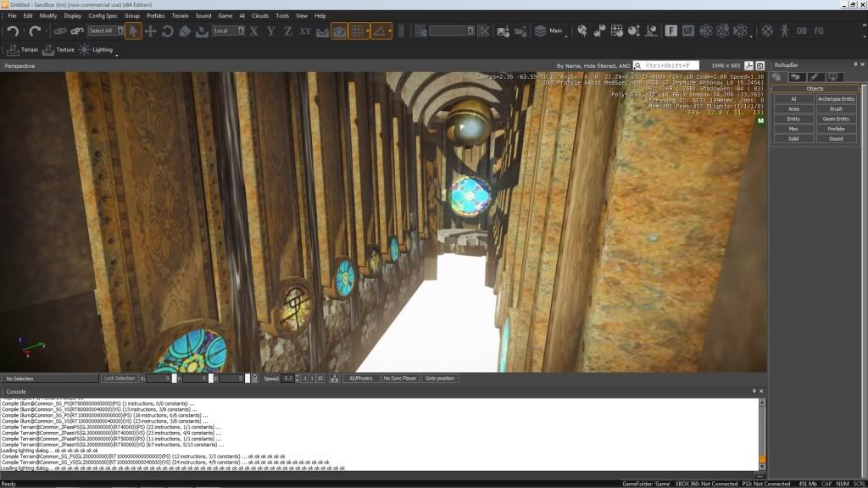
Task: Open the Lighting tool button
Action: click(96, 50)
